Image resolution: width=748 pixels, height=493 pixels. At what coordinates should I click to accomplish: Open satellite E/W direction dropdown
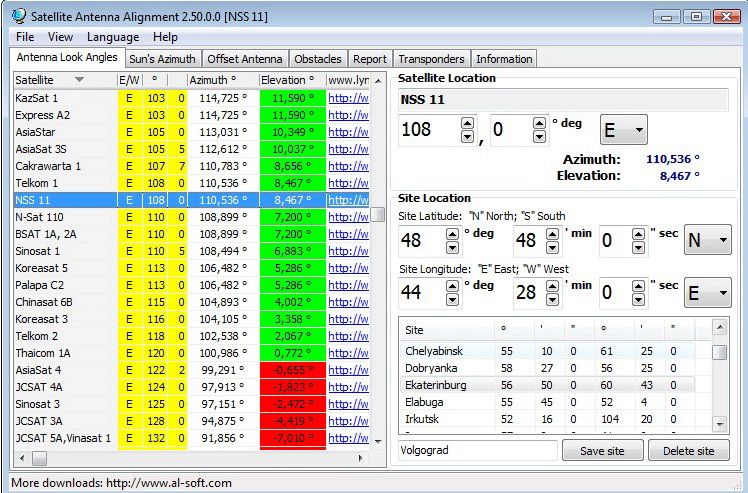point(623,130)
